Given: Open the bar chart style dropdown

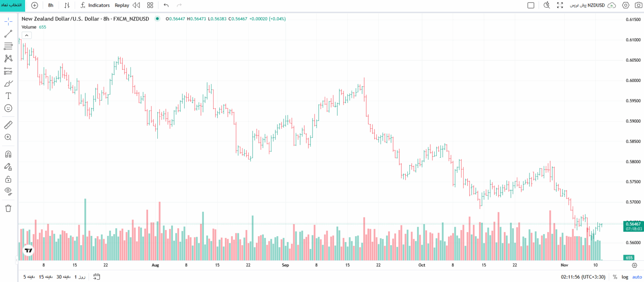Looking at the screenshot, I should (67, 5).
